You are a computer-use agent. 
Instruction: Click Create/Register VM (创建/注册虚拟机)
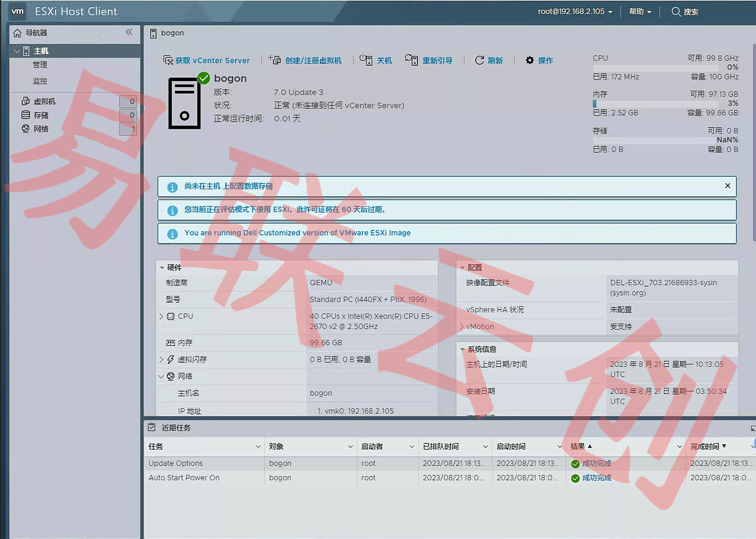click(313, 60)
